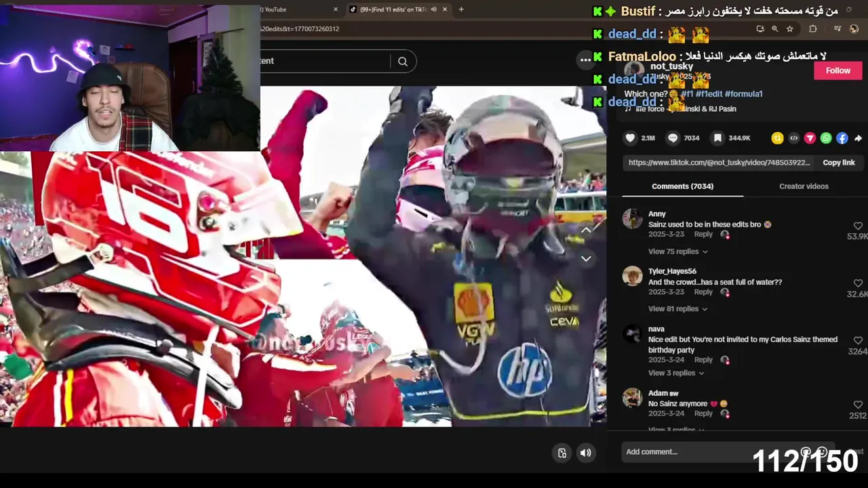Screen dimensions: 868x488
Task: Open more share options arrow
Action: (858, 138)
